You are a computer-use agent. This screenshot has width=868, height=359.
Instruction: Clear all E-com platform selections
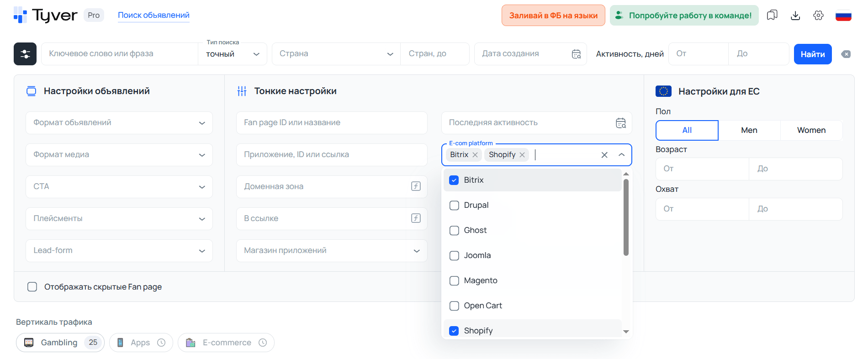coord(604,155)
